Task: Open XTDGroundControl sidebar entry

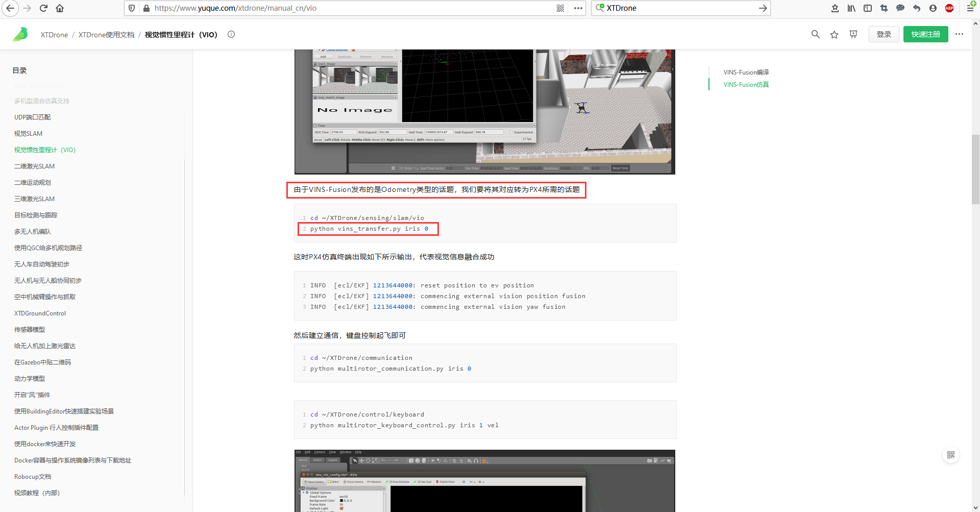Action: (x=40, y=313)
